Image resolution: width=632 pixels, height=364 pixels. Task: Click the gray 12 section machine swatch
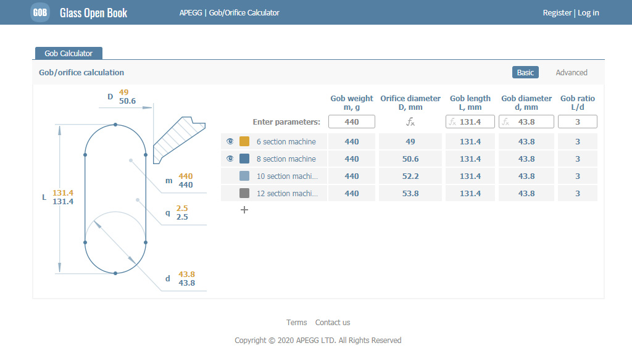tap(244, 194)
